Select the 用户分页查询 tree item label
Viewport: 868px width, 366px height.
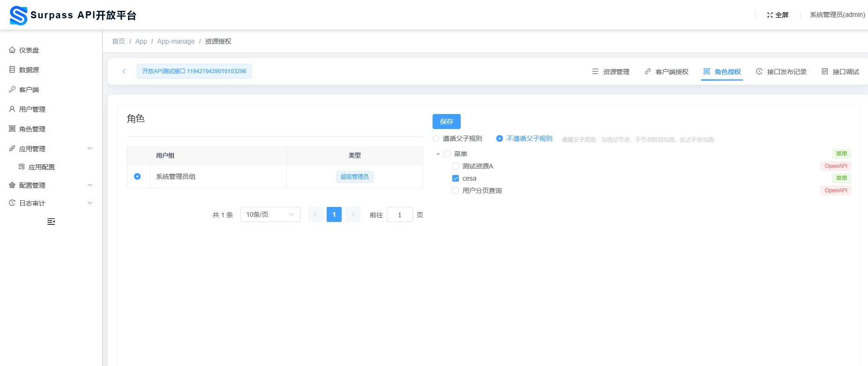click(482, 191)
